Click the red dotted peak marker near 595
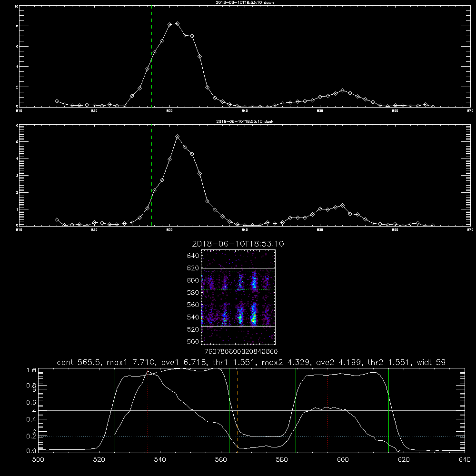 [x=327, y=410]
